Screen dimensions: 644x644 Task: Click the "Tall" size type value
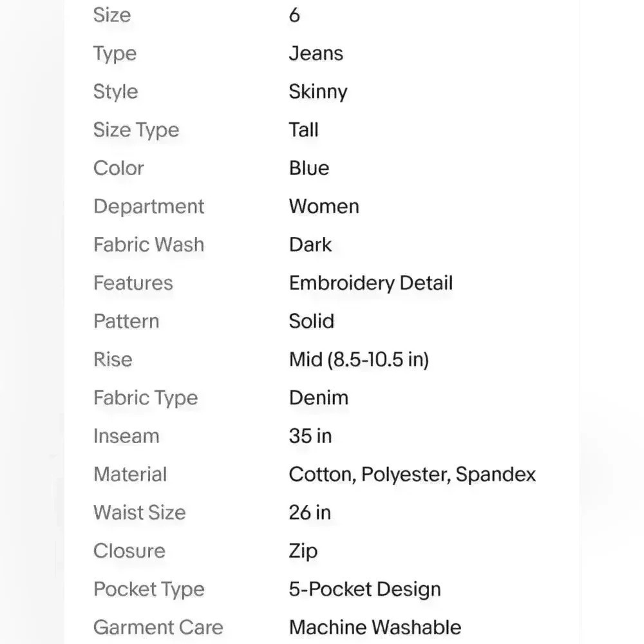303,130
